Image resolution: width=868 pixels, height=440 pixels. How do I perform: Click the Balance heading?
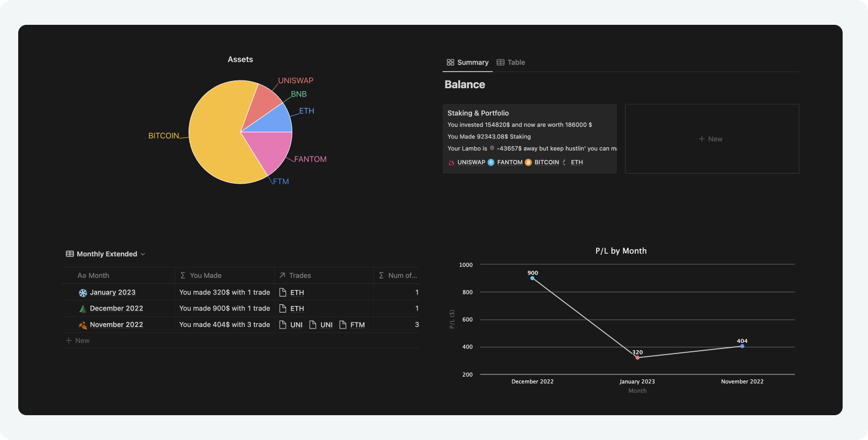point(465,84)
